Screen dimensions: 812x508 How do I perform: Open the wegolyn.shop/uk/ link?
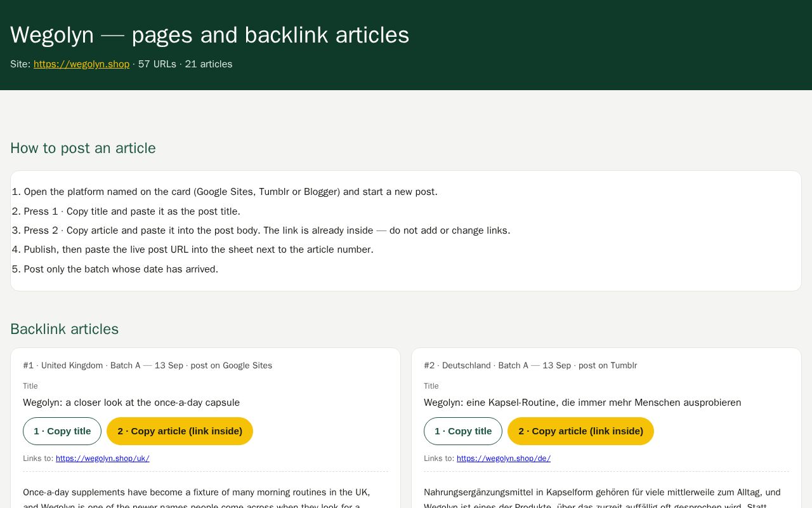103,458
